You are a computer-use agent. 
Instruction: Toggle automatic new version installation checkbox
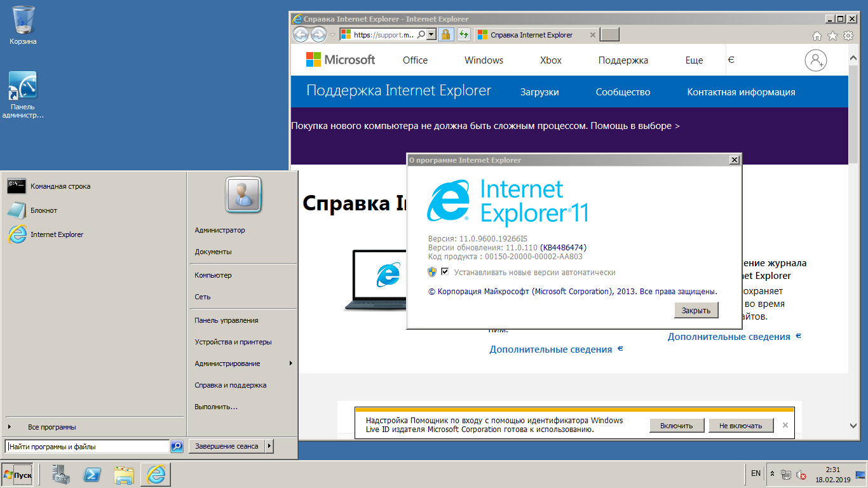445,272
